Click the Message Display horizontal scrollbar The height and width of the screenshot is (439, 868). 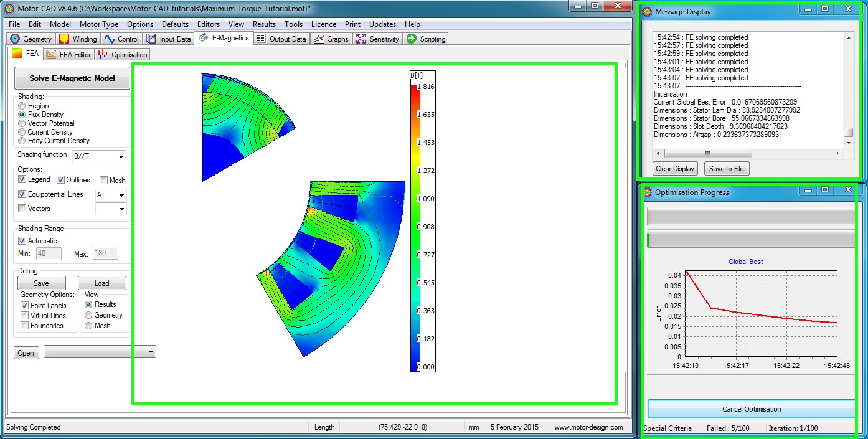click(x=707, y=153)
